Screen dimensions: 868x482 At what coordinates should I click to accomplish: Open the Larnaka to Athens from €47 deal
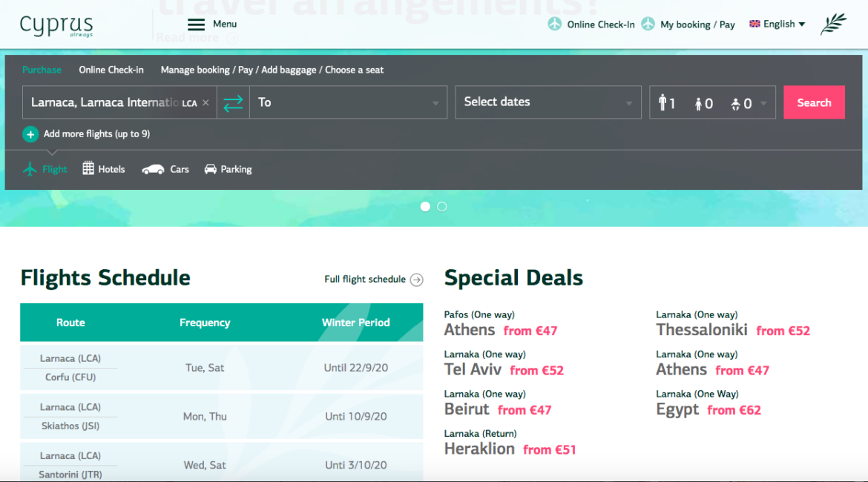[712, 364]
